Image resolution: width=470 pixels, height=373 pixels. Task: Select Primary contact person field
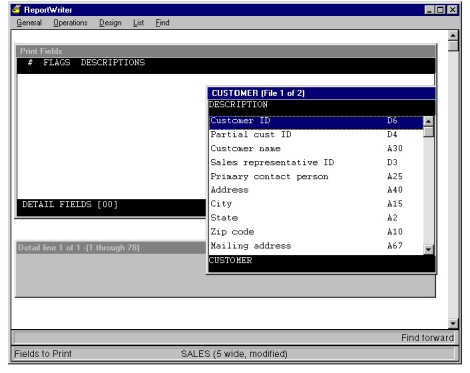(x=316, y=176)
